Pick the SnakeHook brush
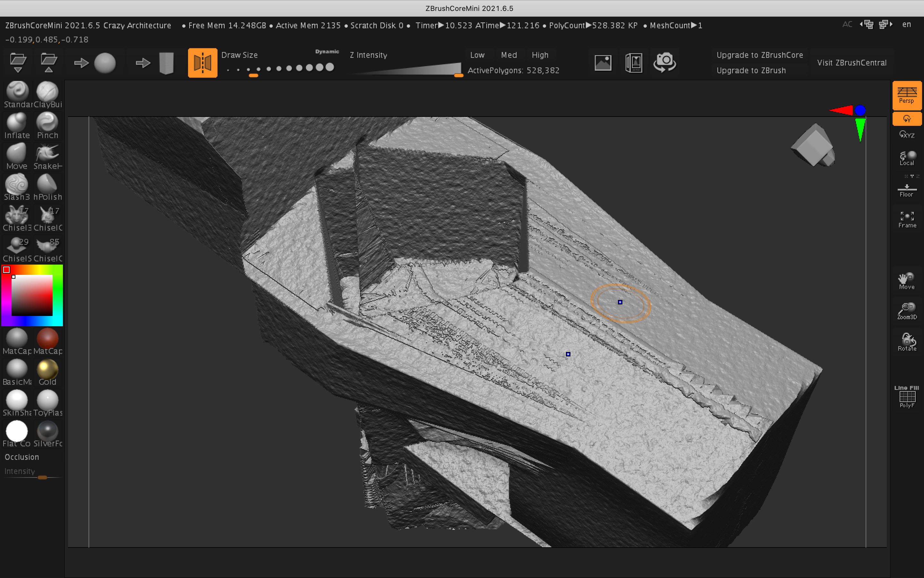This screenshot has height=578, width=924. click(48, 156)
